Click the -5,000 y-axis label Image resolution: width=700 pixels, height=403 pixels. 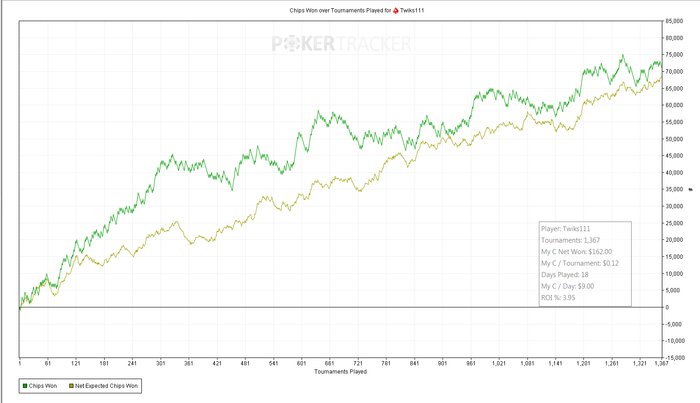click(x=674, y=324)
